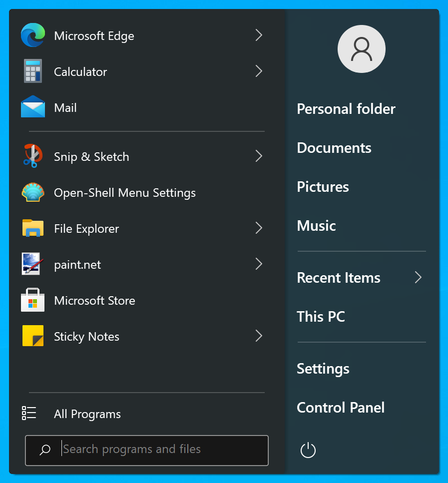Expand the Calculator submenu chevron
The height and width of the screenshot is (483, 448).
(259, 71)
